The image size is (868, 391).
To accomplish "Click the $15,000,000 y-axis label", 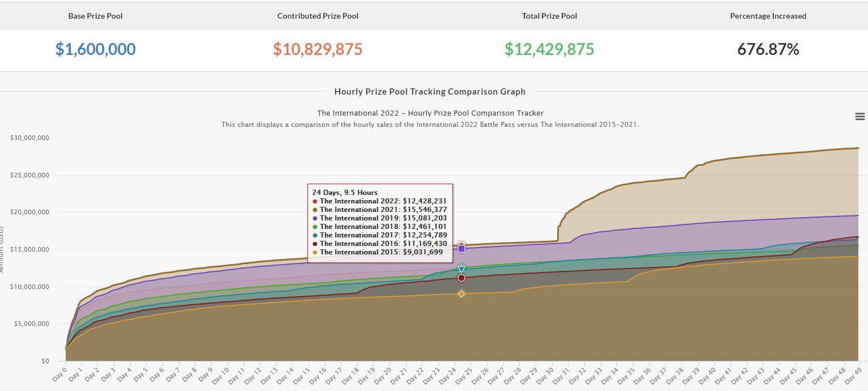I will (29, 249).
